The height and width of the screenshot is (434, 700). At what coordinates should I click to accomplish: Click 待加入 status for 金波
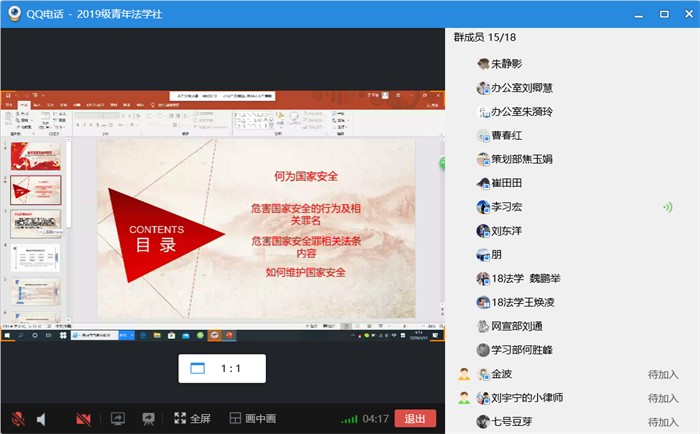point(663,374)
